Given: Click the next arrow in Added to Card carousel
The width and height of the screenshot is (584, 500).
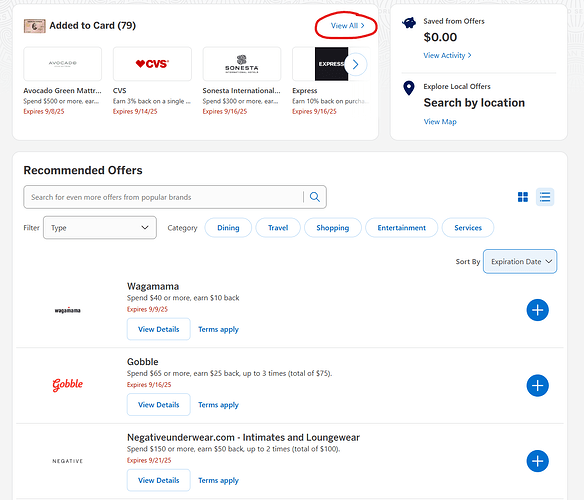Looking at the screenshot, I should pos(355,65).
